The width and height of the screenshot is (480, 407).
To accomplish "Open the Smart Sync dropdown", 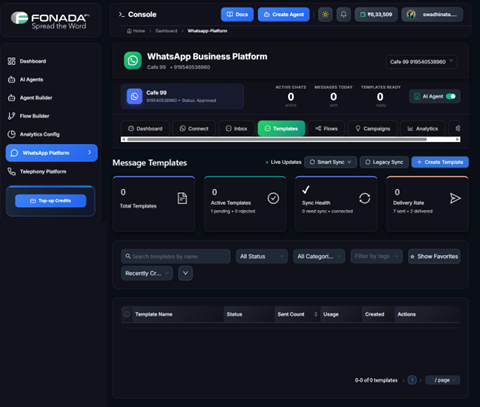I will pyautogui.click(x=330, y=162).
